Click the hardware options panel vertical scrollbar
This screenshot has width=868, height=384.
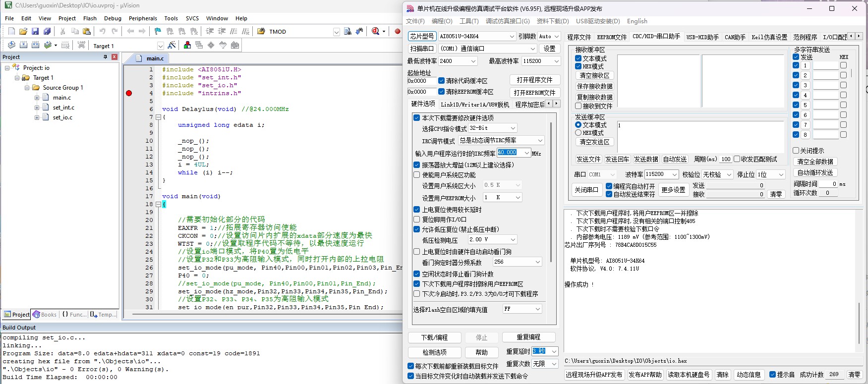(551, 193)
